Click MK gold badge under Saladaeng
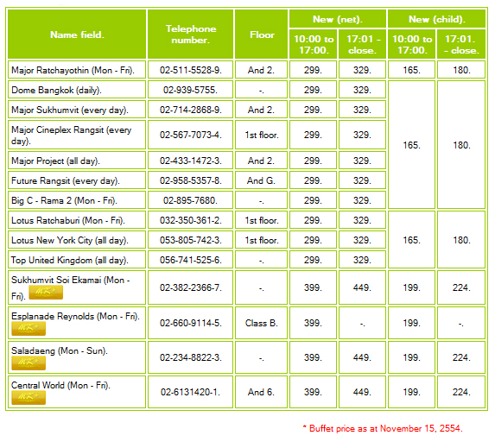This screenshot has width=495, height=448. point(29,363)
